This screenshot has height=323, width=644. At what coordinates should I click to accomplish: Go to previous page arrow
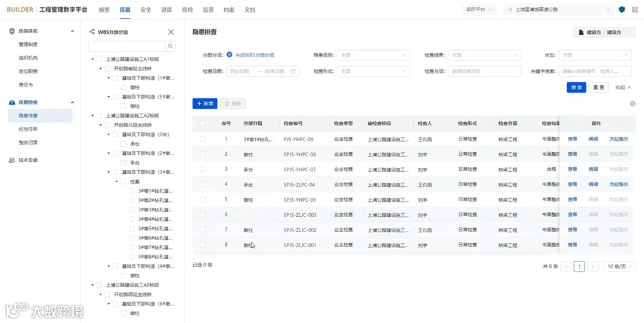[x=566, y=267]
